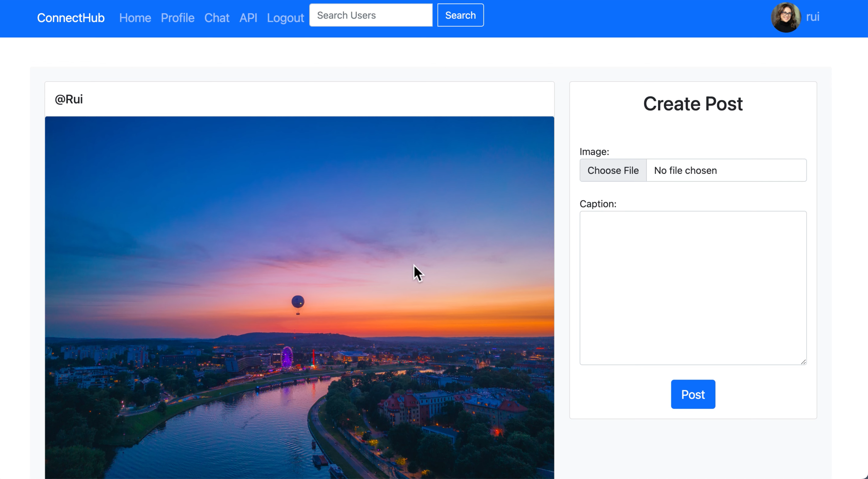Open the Chat page
This screenshot has height=479, width=868.
click(217, 18)
